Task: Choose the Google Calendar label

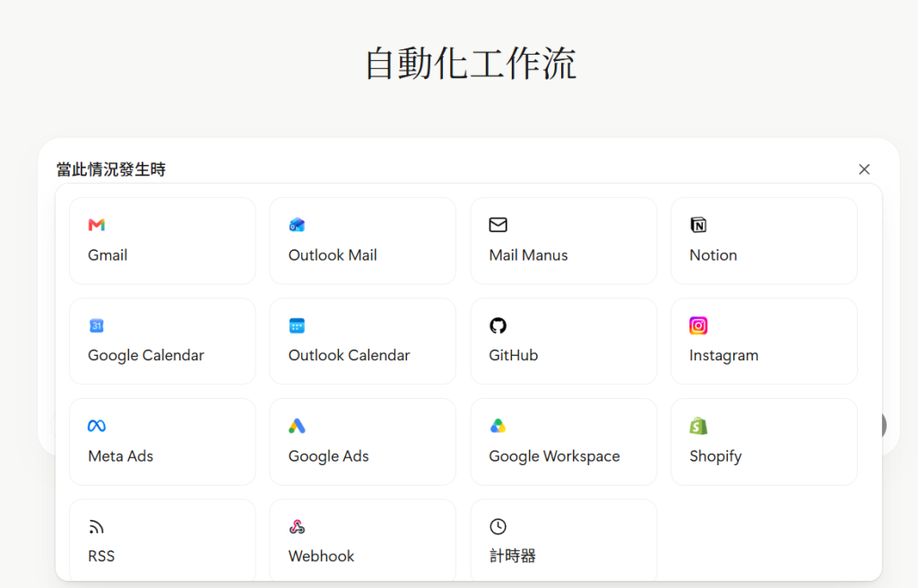Action: click(x=146, y=356)
